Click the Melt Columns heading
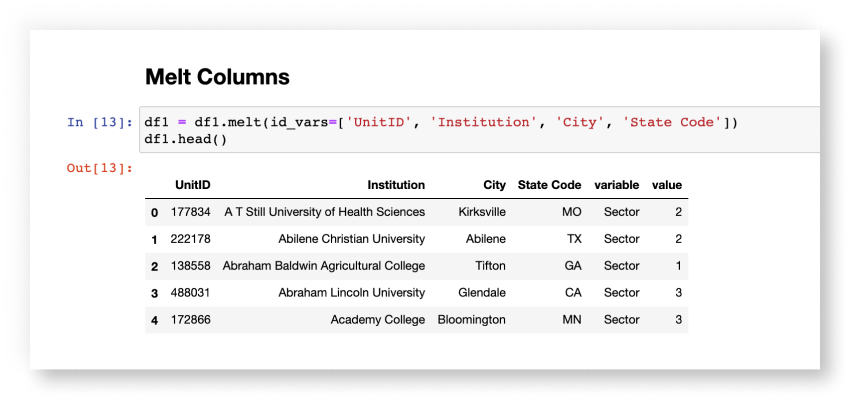 pos(217,76)
